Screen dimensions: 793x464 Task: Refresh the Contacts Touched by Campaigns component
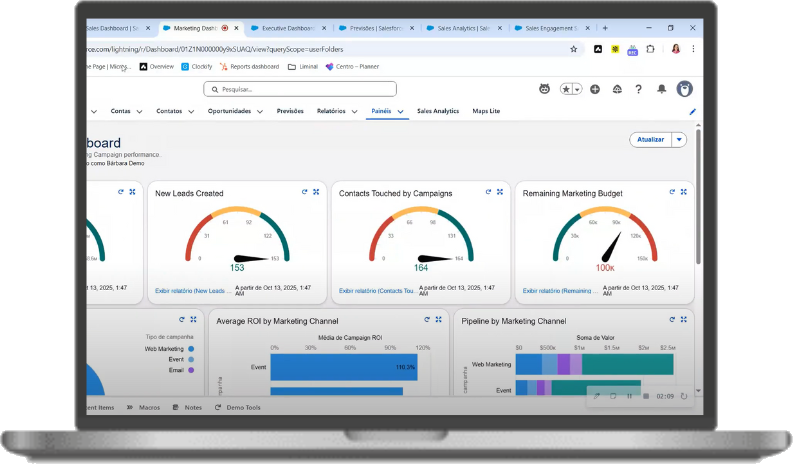(x=488, y=192)
